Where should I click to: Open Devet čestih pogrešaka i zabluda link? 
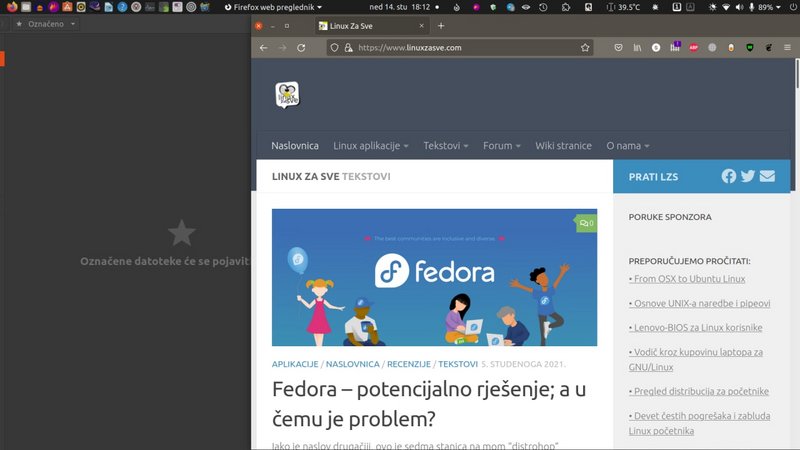[x=699, y=423]
